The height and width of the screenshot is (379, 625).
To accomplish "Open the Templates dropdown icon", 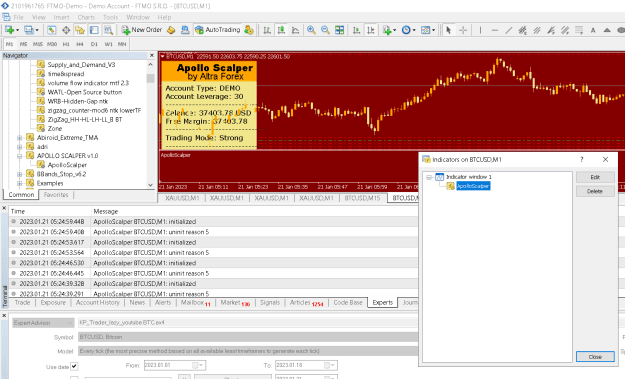I will coord(428,30).
